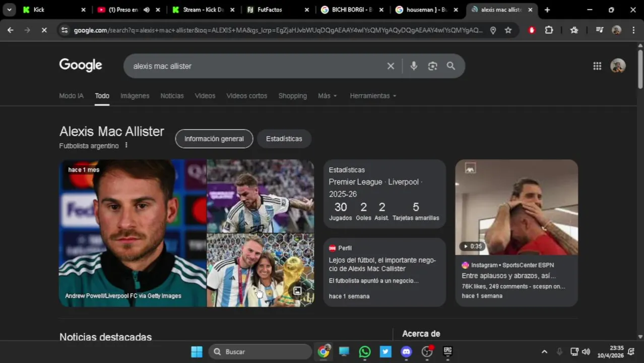
Task: Open the red extension icon
Action: [x=532, y=30]
